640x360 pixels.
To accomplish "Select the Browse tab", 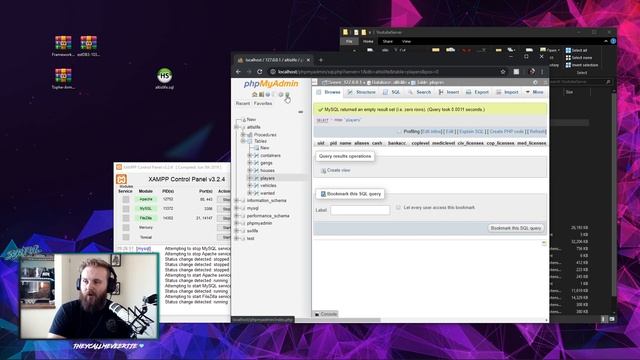I will (x=329, y=92).
